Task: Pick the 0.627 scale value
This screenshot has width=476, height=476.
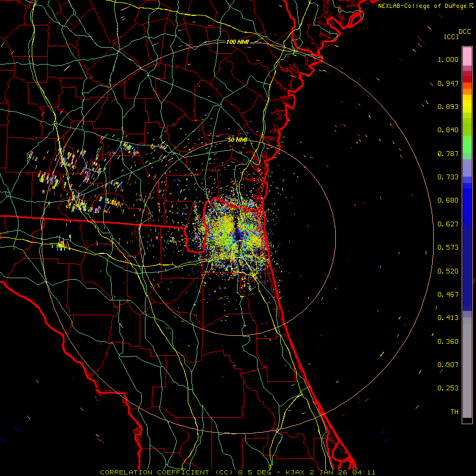Action: (x=448, y=224)
